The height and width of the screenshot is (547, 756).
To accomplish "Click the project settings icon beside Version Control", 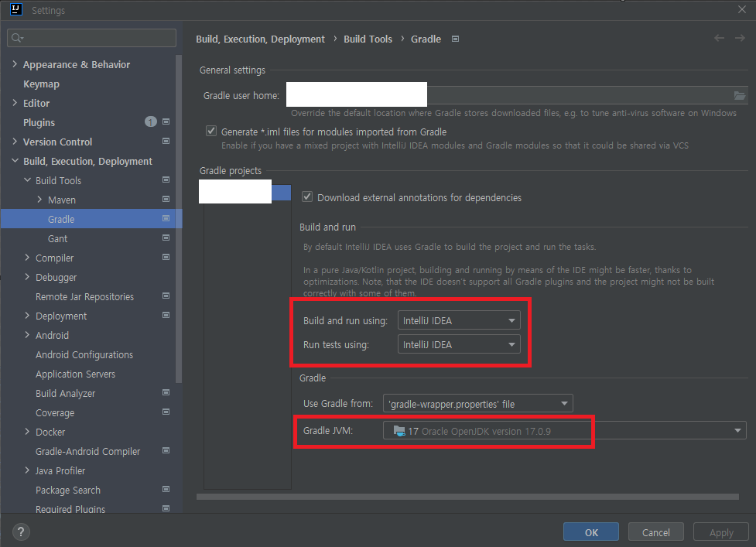I will click(x=166, y=142).
